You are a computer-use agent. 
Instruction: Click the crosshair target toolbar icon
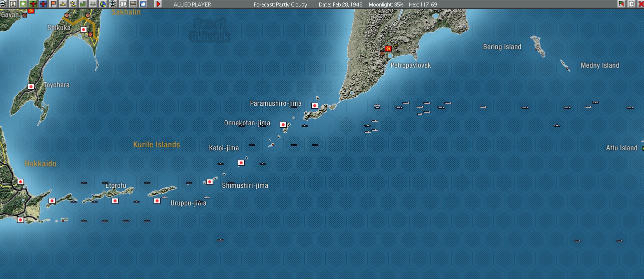tap(113, 4)
